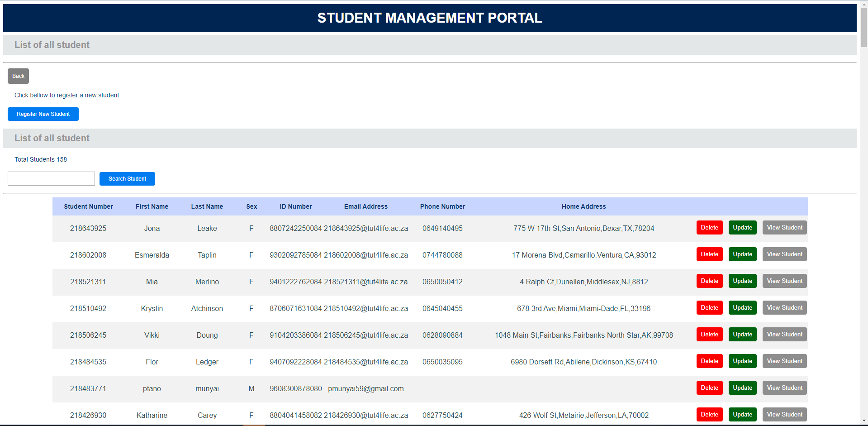Screen dimensions: 868x426
Task: Click the Student Number column header
Action: coord(88,206)
